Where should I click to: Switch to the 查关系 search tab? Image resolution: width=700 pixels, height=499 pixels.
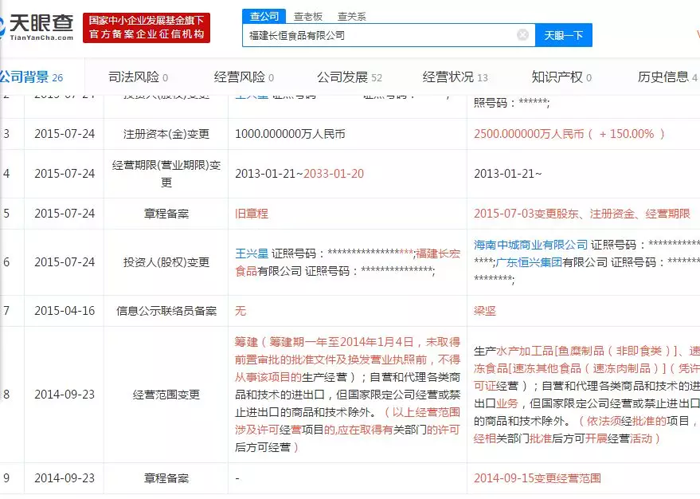(x=352, y=16)
